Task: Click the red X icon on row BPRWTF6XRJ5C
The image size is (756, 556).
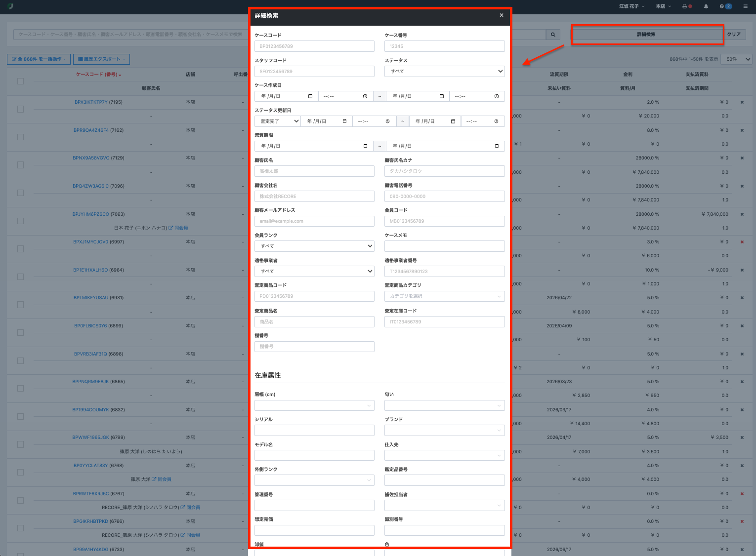Action: tap(742, 494)
